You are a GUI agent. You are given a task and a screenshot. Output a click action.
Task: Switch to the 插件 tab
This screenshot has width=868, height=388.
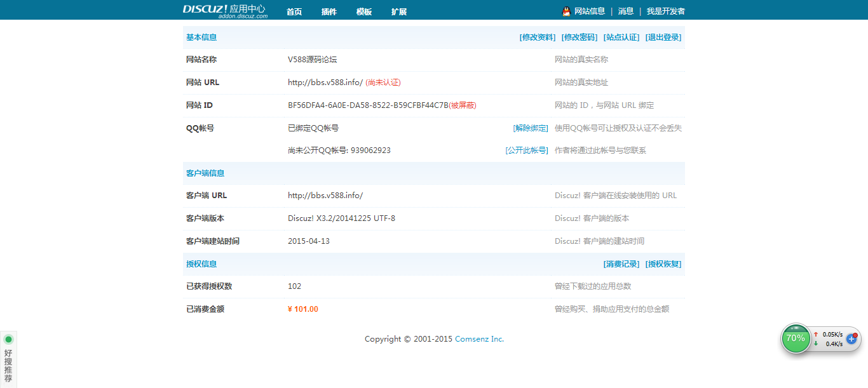tap(329, 11)
